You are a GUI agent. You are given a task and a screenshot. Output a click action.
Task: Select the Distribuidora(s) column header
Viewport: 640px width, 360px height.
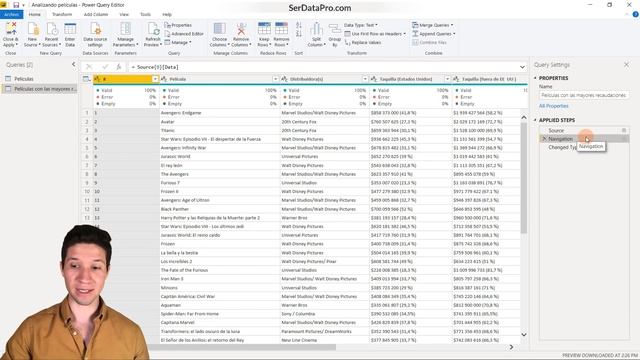click(324, 79)
